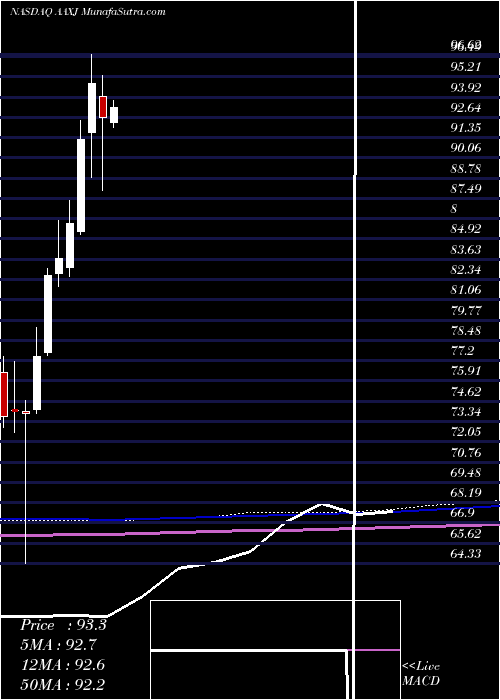Click the 81.06 price axis label

[x=466, y=290]
